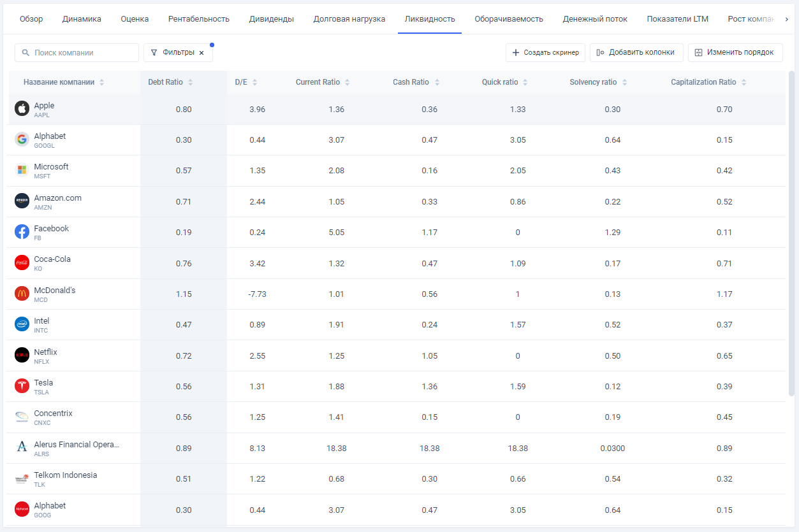The width and height of the screenshot is (799, 532).
Task: Open the Оборачиваемость tab
Action: (508, 19)
